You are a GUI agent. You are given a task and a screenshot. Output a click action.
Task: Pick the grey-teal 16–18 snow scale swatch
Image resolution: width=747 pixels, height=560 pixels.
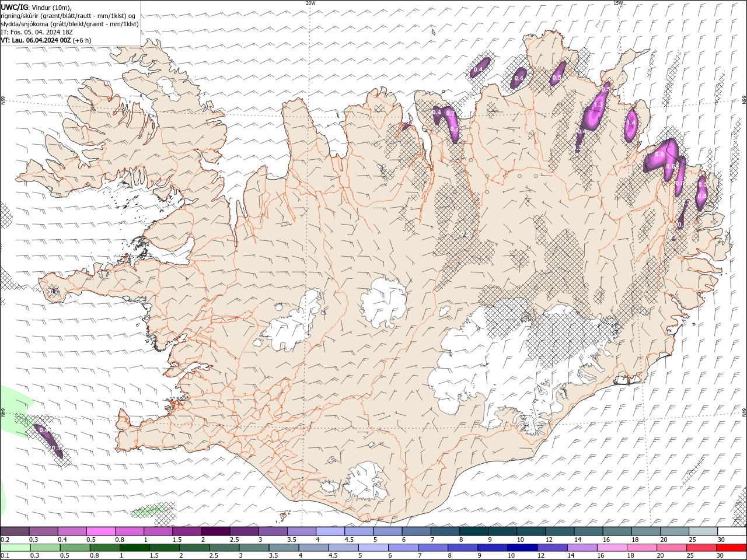617,531
